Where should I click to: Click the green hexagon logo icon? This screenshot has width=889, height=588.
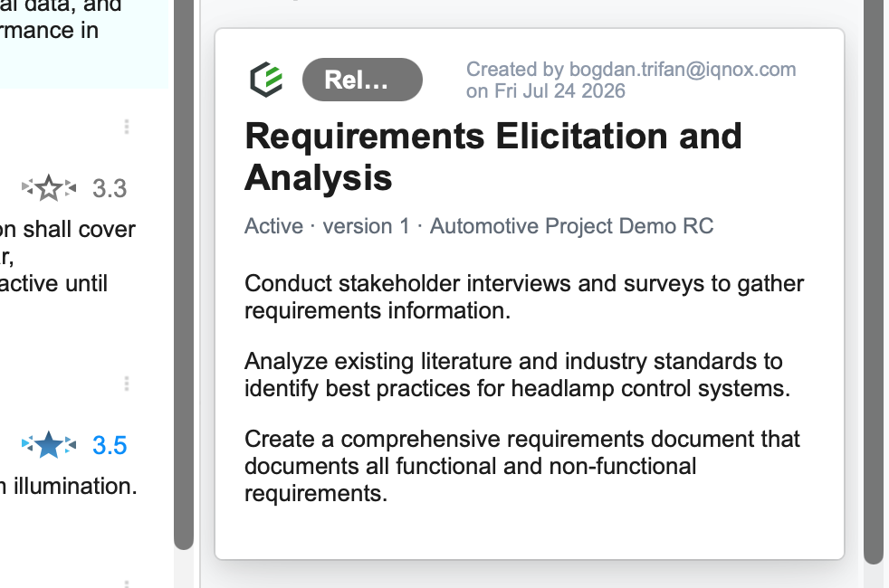click(x=266, y=80)
